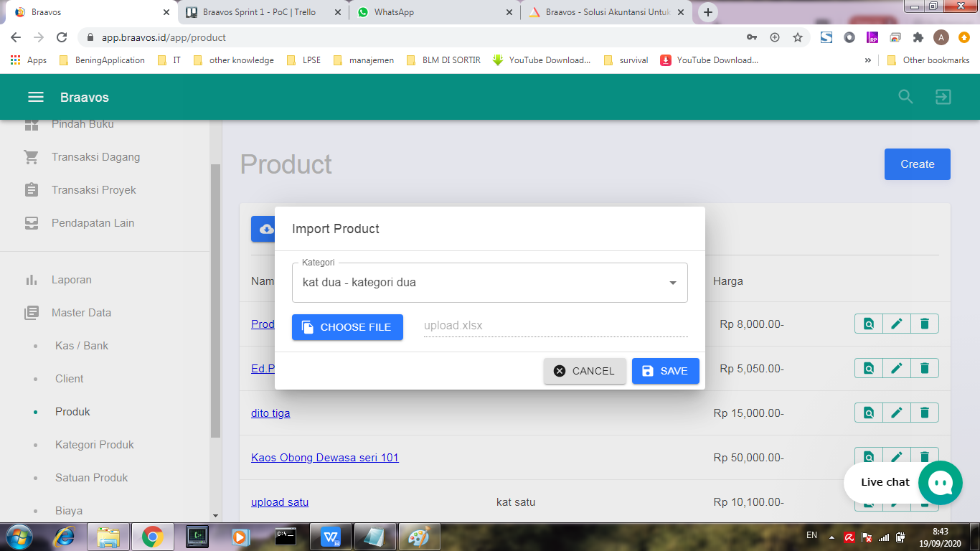This screenshot has height=551, width=980.
Task: Open Kategori Produk in sidebar
Action: 94,445
